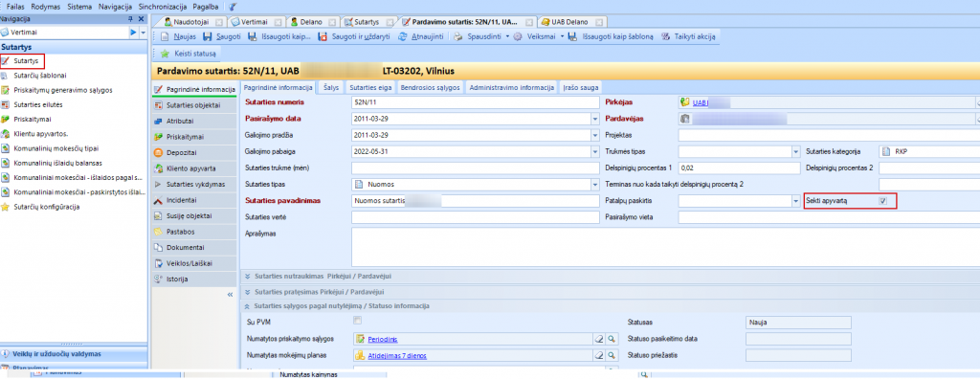The height and width of the screenshot is (380, 980).
Task: Click the Veiksmai gear button
Action: pos(535,37)
